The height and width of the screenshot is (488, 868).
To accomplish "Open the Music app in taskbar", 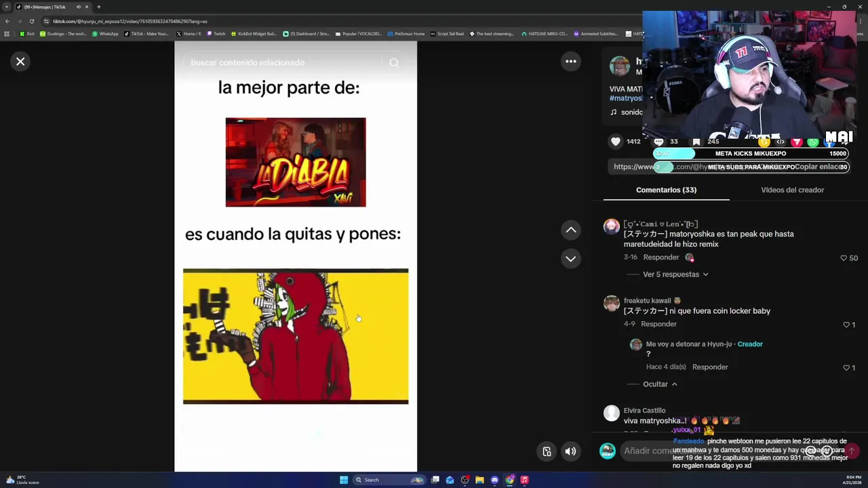I will 524,480.
